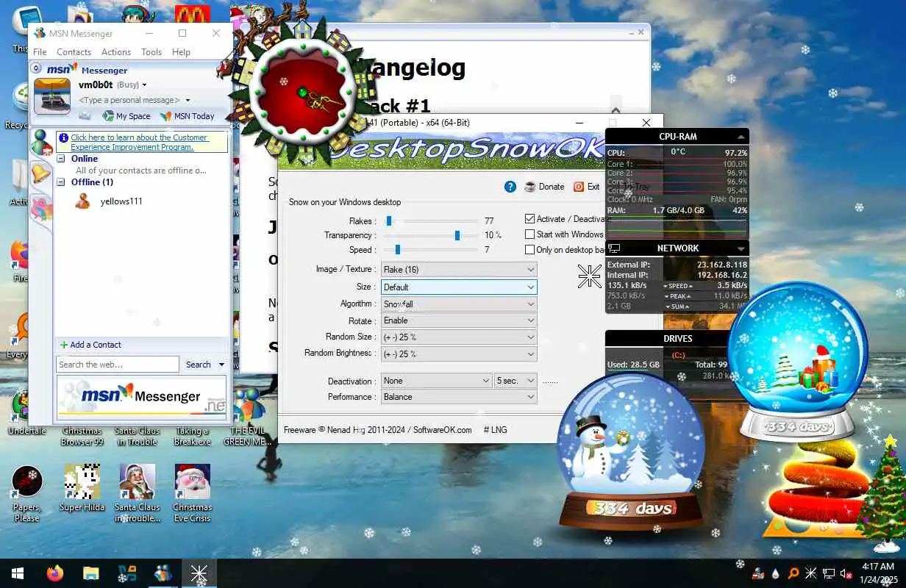Screen dimensions: 906x588
Task: Open the Busy status dropdown arrow
Action: 144,85
